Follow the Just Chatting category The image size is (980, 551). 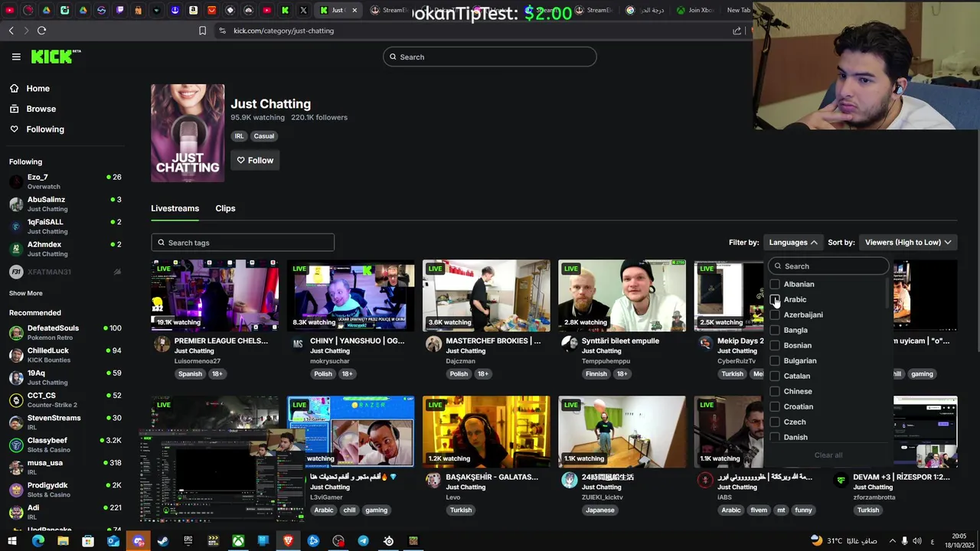255,160
